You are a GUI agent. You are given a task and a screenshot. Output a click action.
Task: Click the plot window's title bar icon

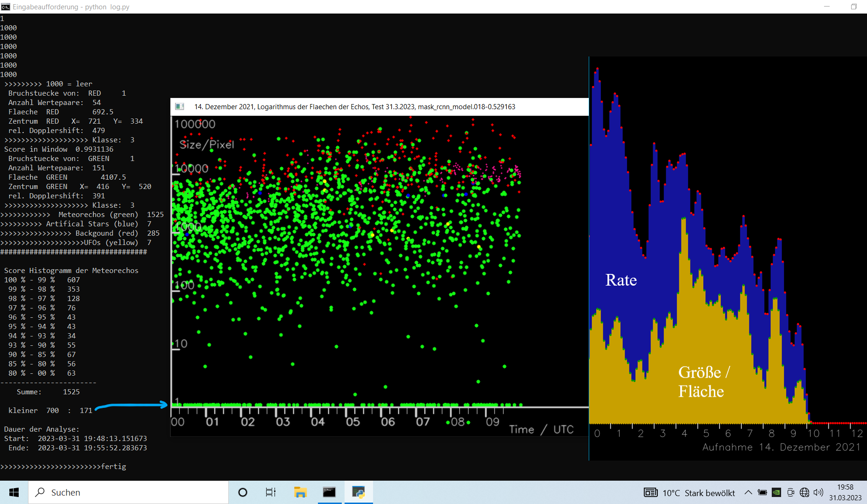tap(180, 106)
